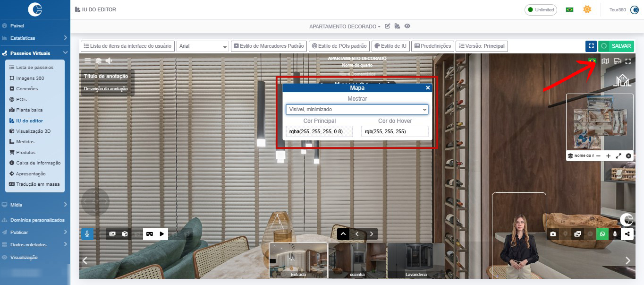Select POIs in sidebar menu
This screenshot has height=285, width=644.
(x=22, y=99)
